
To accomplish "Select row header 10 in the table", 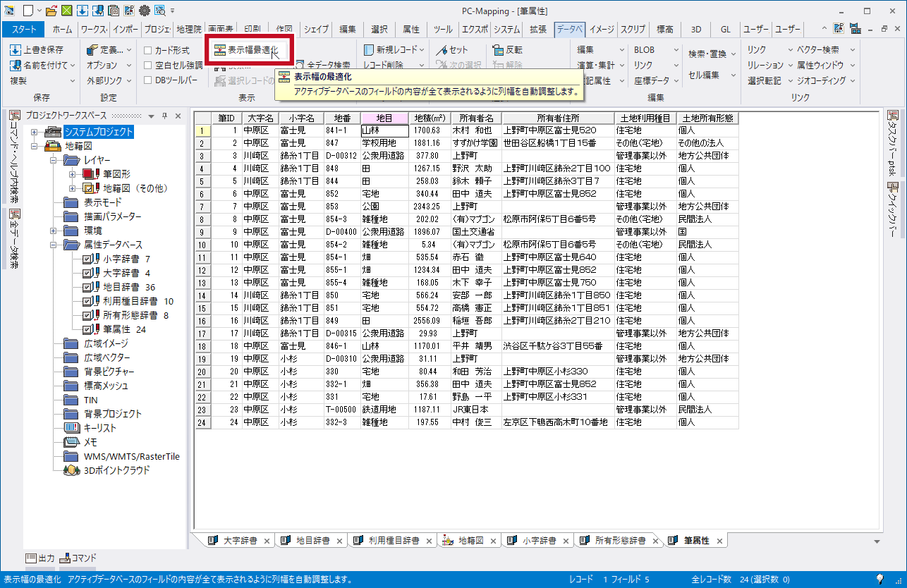I will pyautogui.click(x=202, y=245).
